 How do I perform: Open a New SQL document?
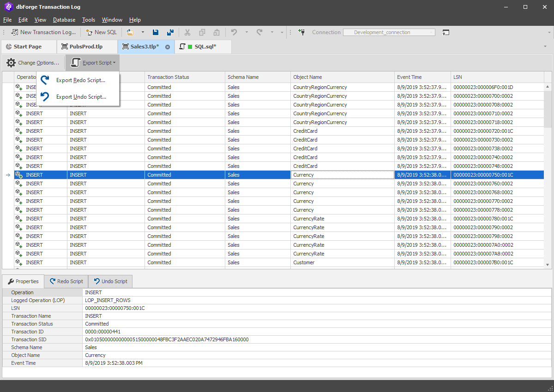101,32
